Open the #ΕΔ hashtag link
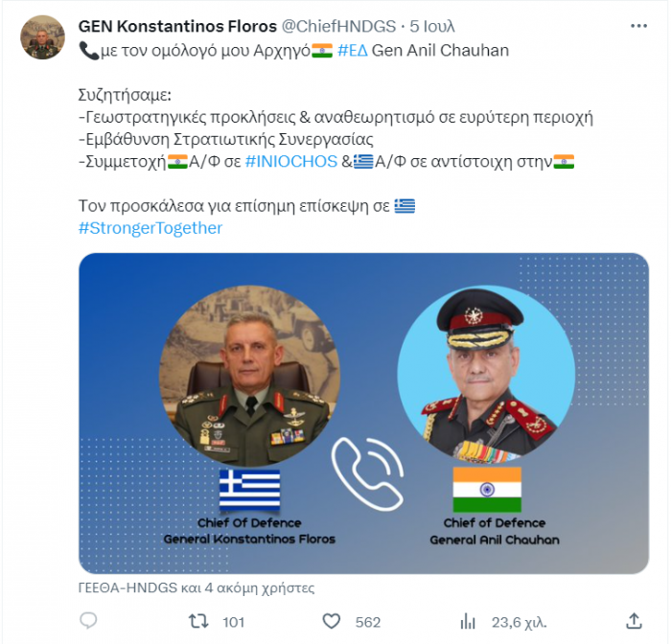Image resolution: width=671 pixels, height=644 pixels. (x=353, y=51)
